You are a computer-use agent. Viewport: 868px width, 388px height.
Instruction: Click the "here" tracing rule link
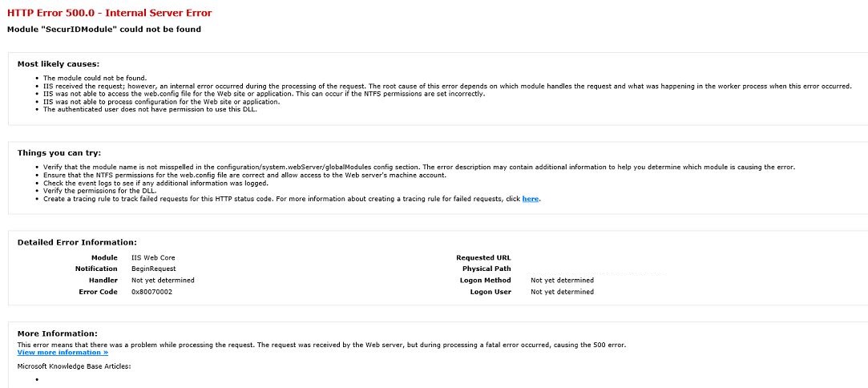coord(530,199)
